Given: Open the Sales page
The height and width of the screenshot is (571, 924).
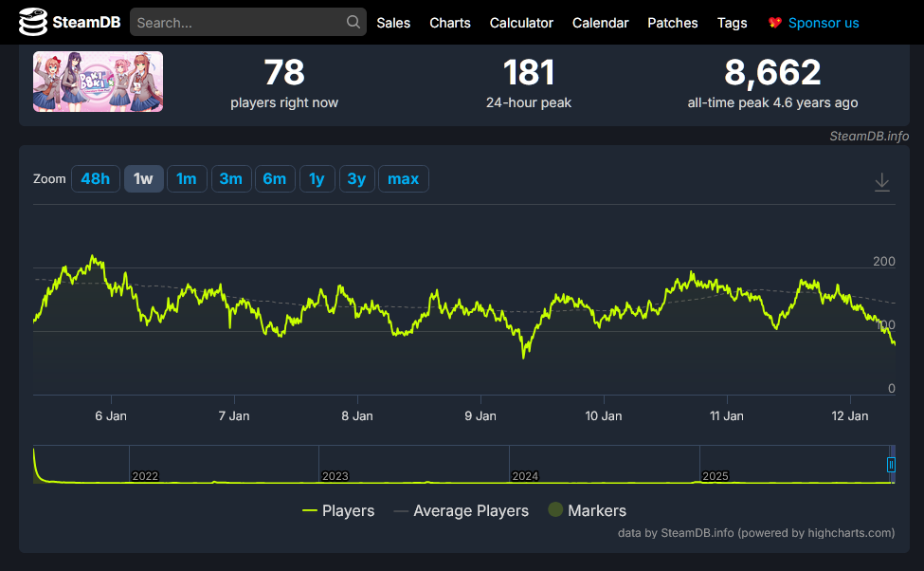Looking at the screenshot, I should [393, 23].
